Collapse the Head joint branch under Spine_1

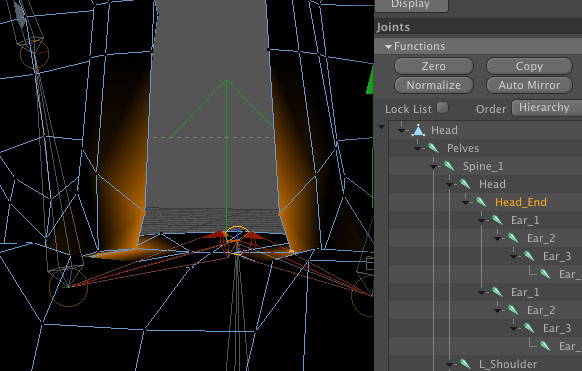(449, 185)
